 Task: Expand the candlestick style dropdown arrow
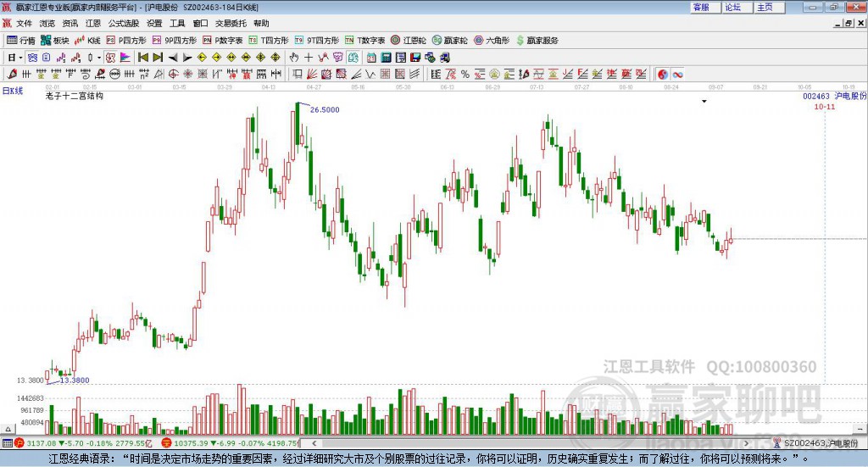(99, 58)
